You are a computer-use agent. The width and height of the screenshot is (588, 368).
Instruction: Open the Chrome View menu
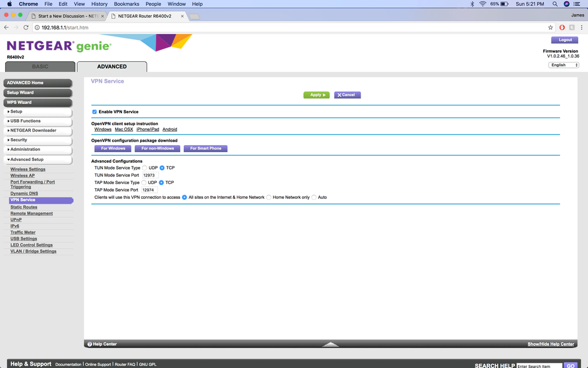(x=79, y=4)
